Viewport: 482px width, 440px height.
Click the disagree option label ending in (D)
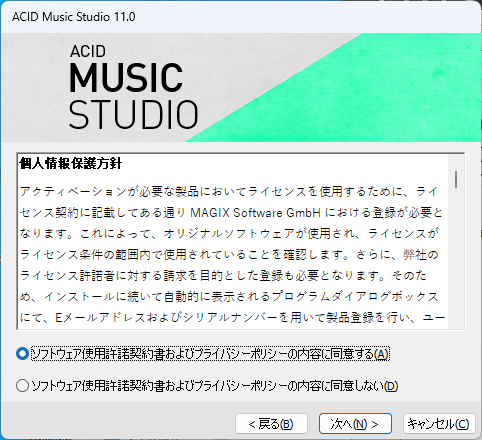(x=215, y=386)
